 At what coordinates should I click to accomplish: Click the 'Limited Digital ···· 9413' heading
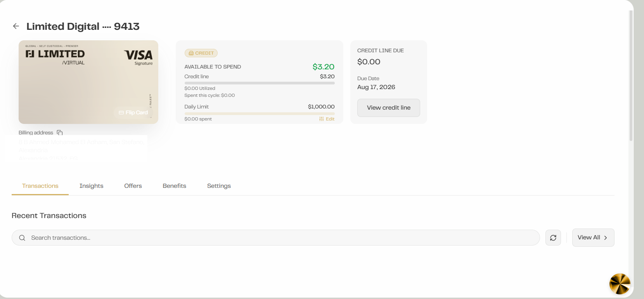click(x=83, y=26)
